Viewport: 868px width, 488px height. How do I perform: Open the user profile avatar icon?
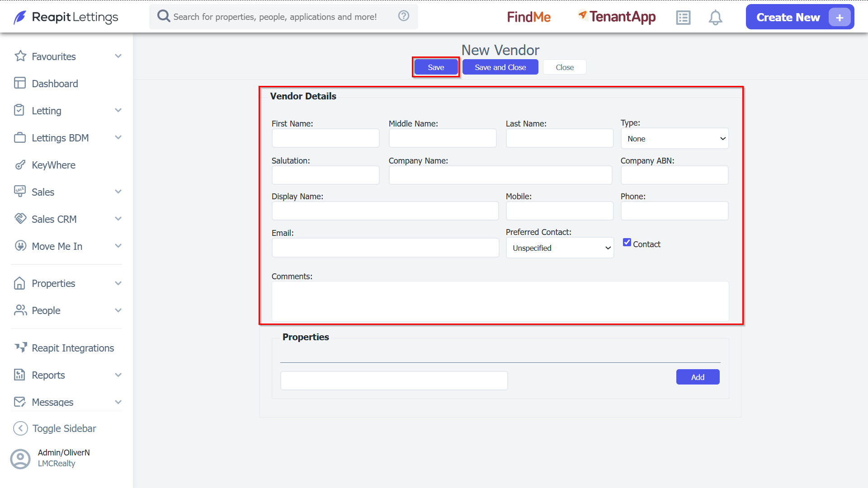20,459
